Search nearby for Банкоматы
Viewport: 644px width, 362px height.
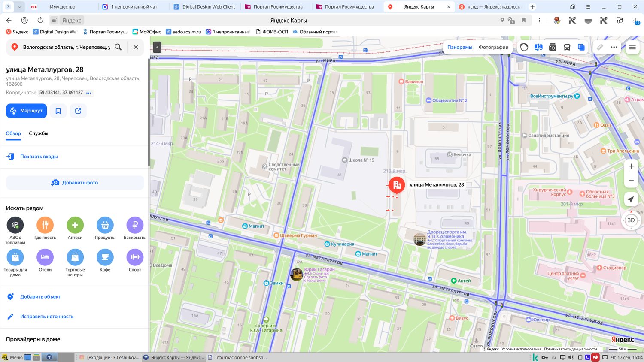pyautogui.click(x=135, y=229)
